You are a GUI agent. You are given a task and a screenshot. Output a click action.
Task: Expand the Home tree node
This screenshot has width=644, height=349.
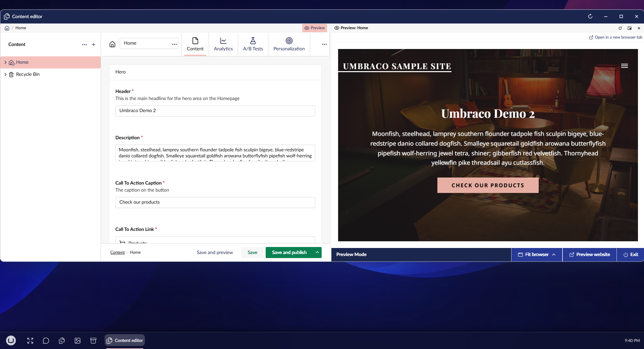[5, 62]
